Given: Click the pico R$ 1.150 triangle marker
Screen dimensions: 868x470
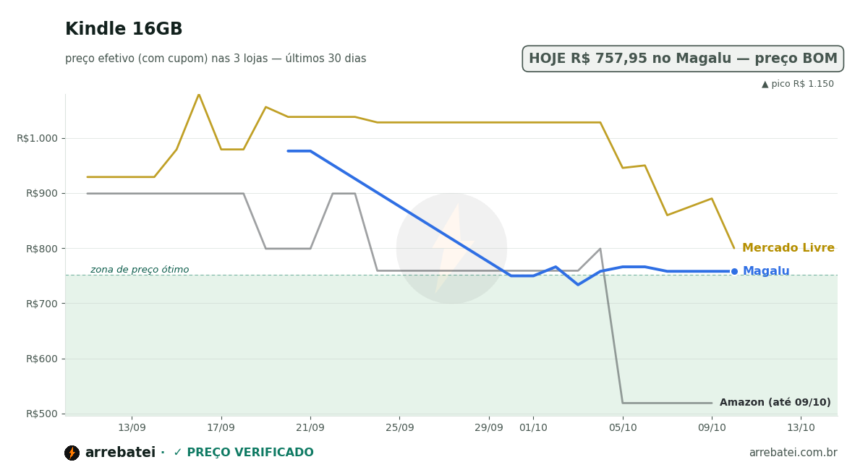Looking at the screenshot, I should (x=765, y=84).
